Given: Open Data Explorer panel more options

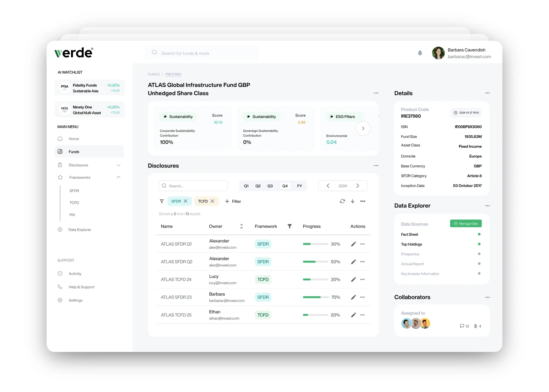Looking at the screenshot, I should [488, 206].
